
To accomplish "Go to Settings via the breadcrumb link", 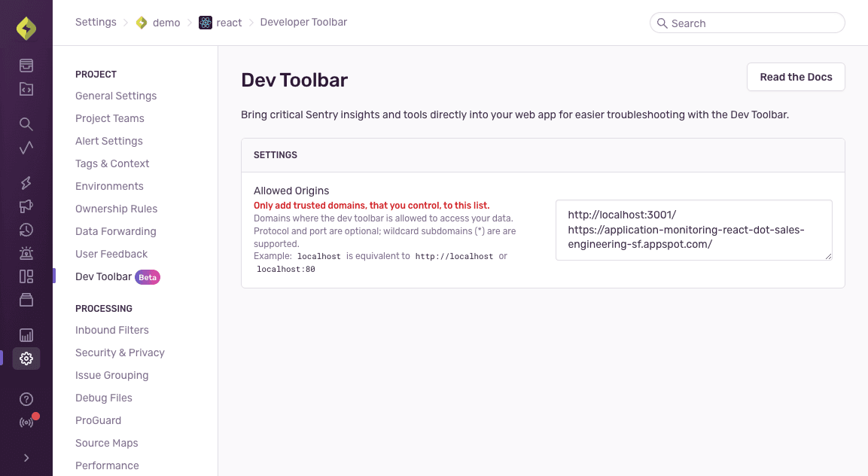I will pos(95,22).
